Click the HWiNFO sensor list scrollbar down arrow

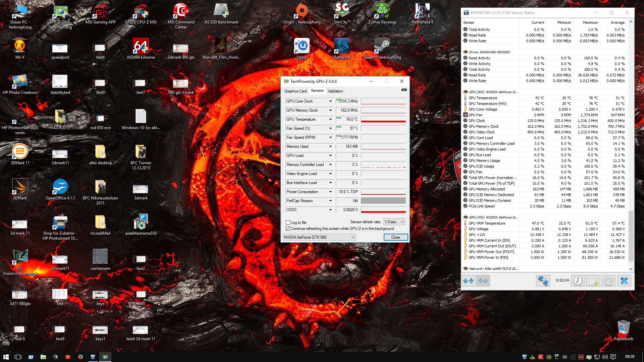[x=631, y=269]
